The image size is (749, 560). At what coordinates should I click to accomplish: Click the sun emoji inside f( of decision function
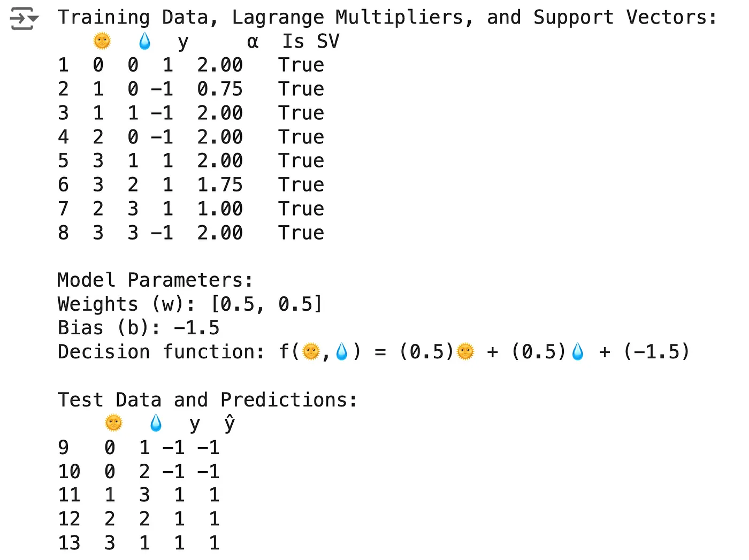(x=311, y=351)
